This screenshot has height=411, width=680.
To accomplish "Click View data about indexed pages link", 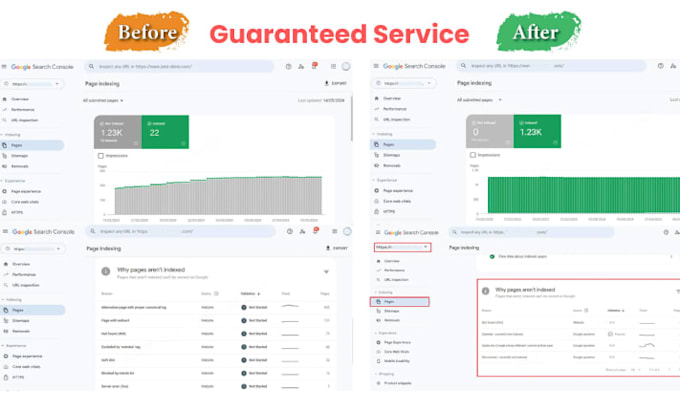I will click(523, 257).
